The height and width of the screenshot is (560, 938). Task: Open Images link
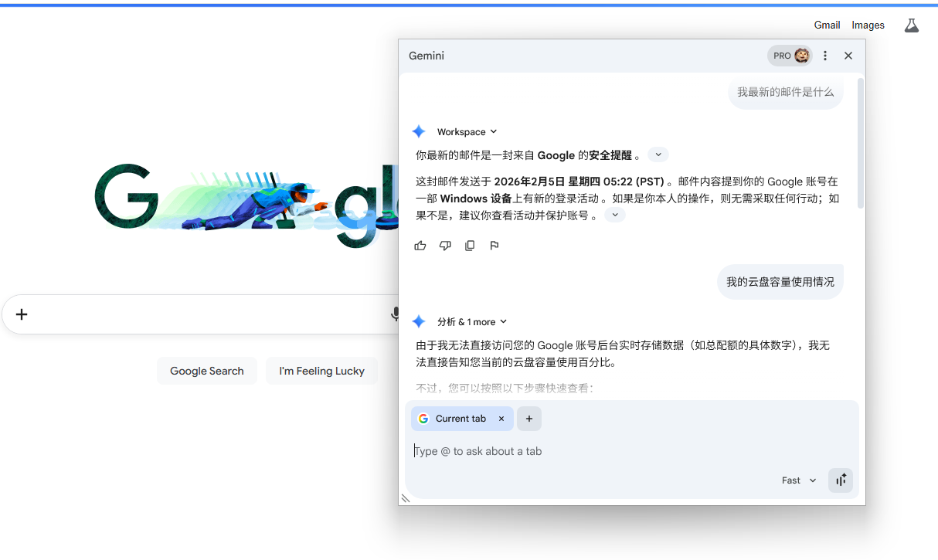click(868, 25)
